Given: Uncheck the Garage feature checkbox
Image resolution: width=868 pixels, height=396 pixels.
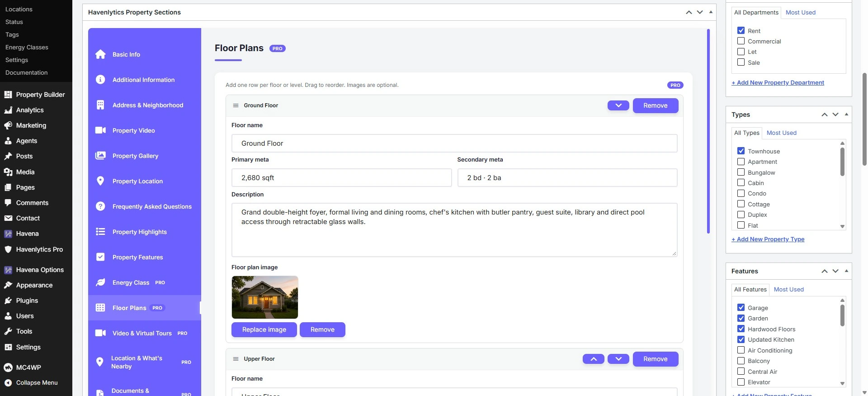Looking at the screenshot, I should coord(741,307).
